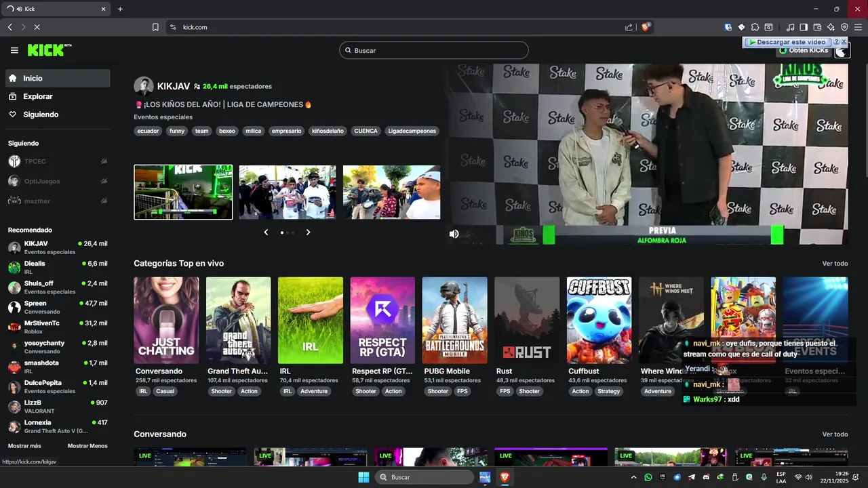Unmute the featured stream volume
The height and width of the screenshot is (488, 868).
[454, 234]
